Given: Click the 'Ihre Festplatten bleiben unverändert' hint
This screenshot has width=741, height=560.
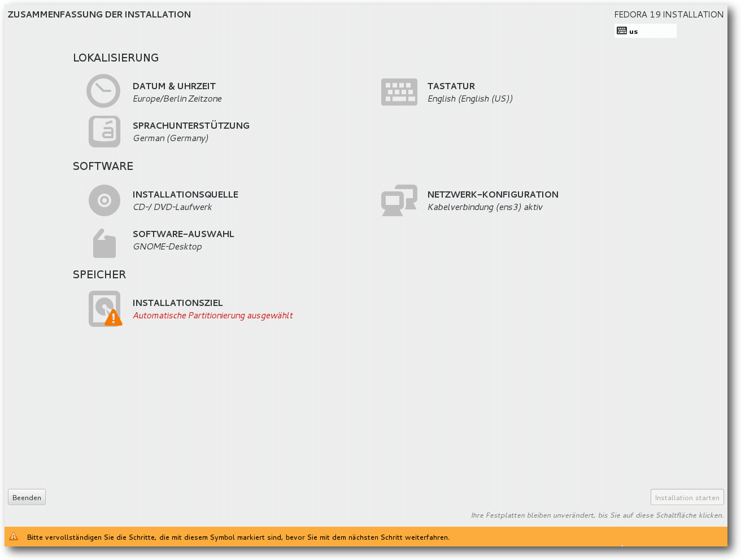Looking at the screenshot, I should tap(598, 515).
